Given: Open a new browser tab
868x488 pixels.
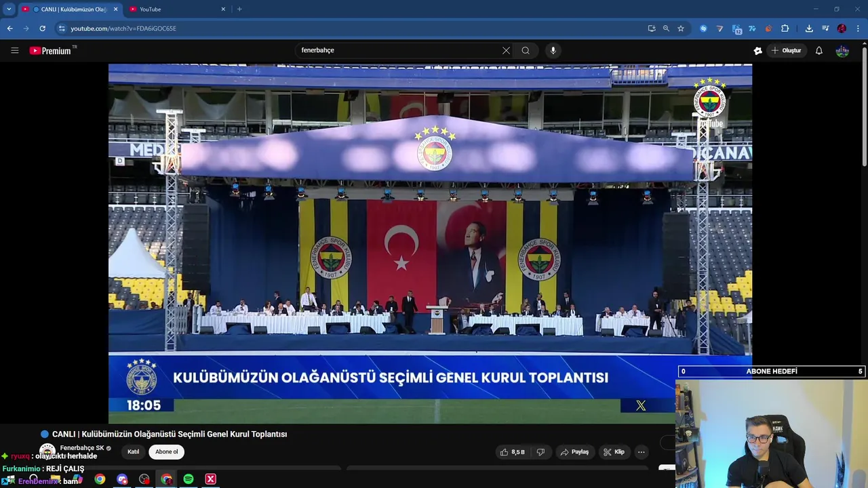Looking at the screenshot, I should (239, 9).
